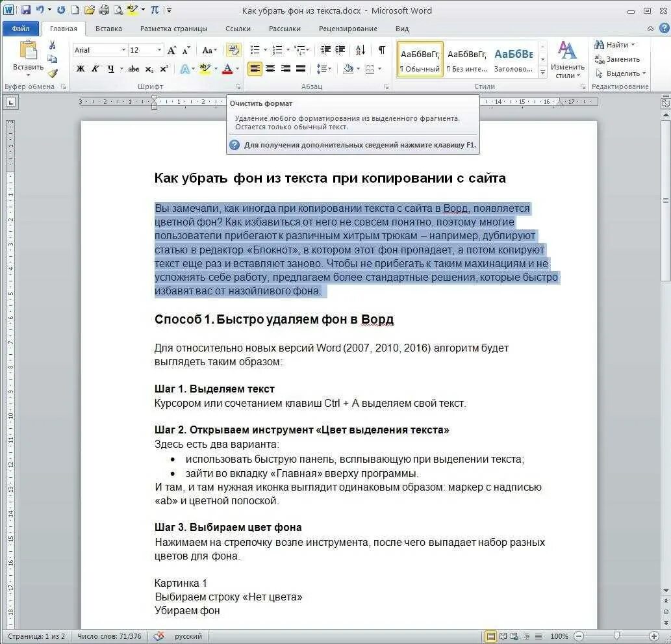Viewport: 671px width, 644px height.
Task: Click the quick print icon
Action: (x=103, y=9)
